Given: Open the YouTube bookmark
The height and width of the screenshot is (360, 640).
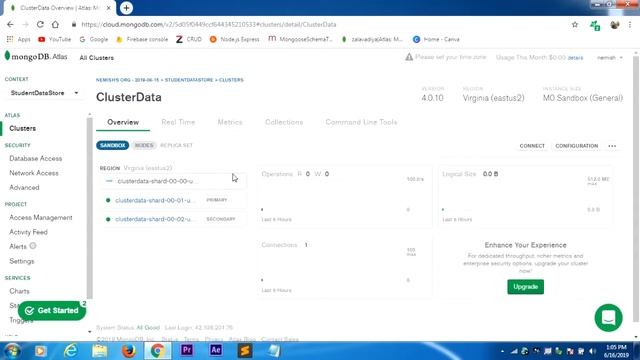Looking at the screenshot, I should pos(55,39).
